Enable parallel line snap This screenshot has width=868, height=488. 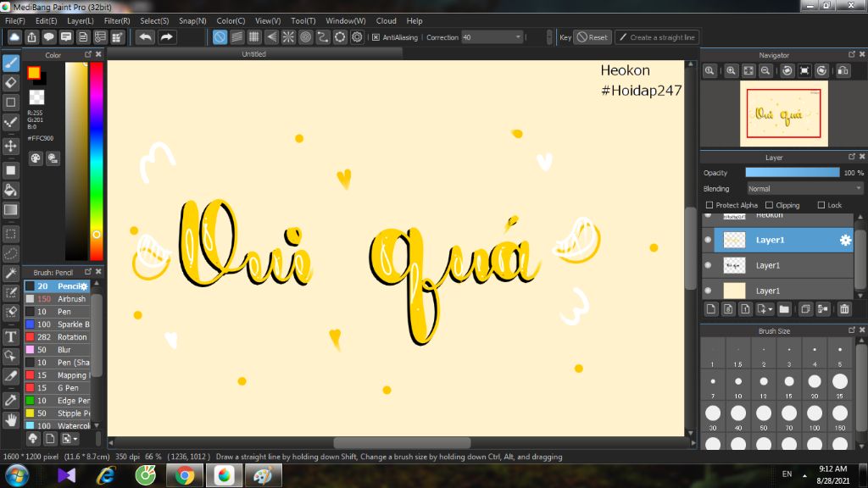(237, 37)
